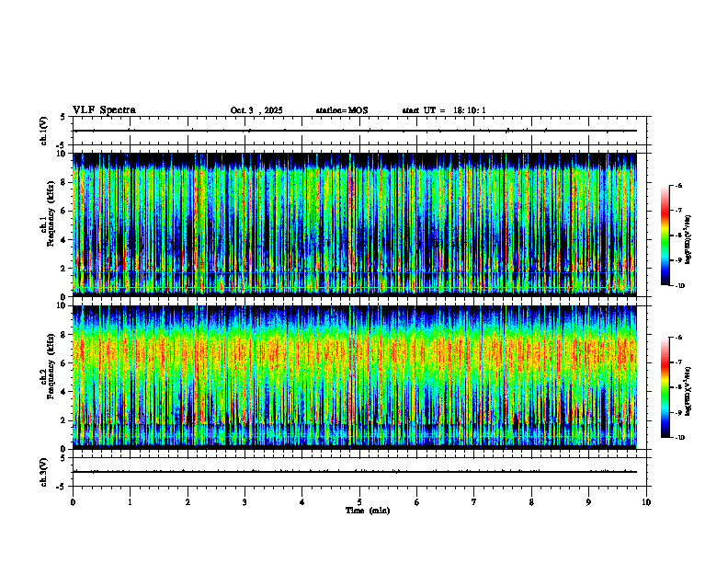Click the date 'Oct. 3 , 2025'
This screenshot has height=563, width=728.
point(256,110)
